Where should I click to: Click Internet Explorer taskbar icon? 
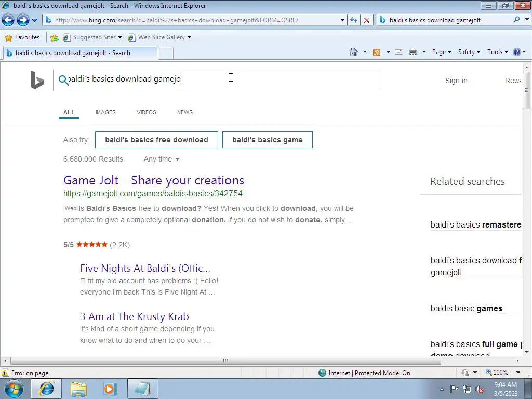pyautogui.click(x=46, y=389)
